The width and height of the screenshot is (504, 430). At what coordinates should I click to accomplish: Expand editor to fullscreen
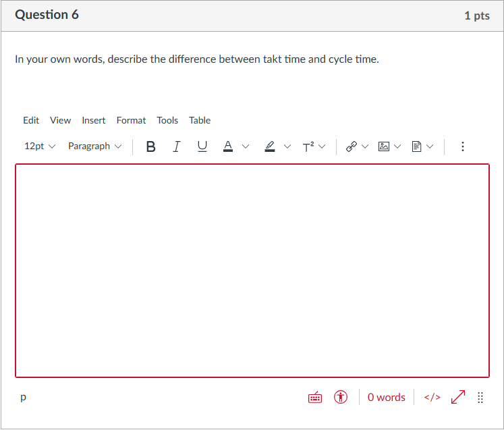click(458, 397)
